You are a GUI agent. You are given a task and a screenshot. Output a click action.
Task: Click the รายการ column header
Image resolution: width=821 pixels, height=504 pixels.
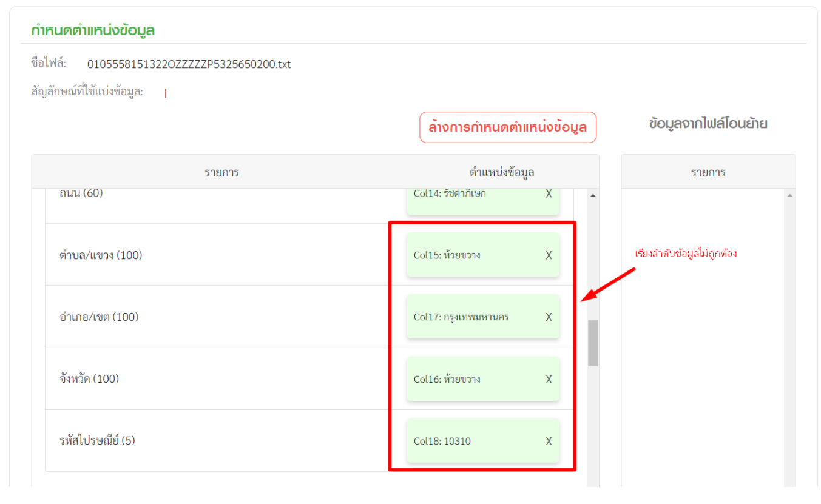point(222,172)
